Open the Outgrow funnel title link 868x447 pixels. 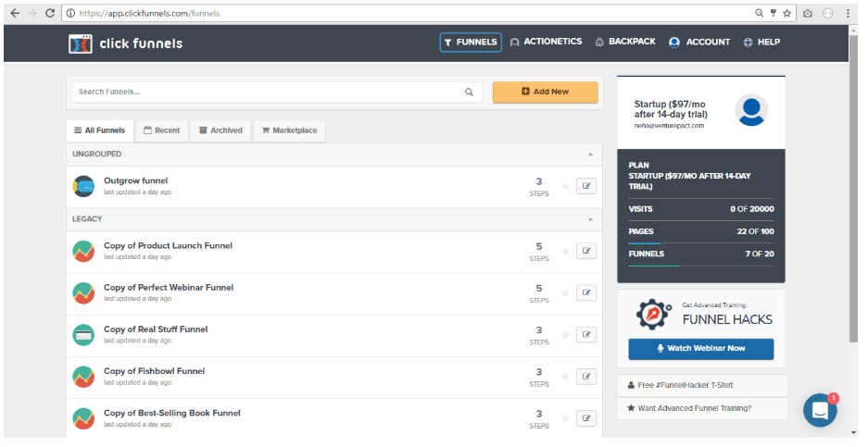pos(135,180)
